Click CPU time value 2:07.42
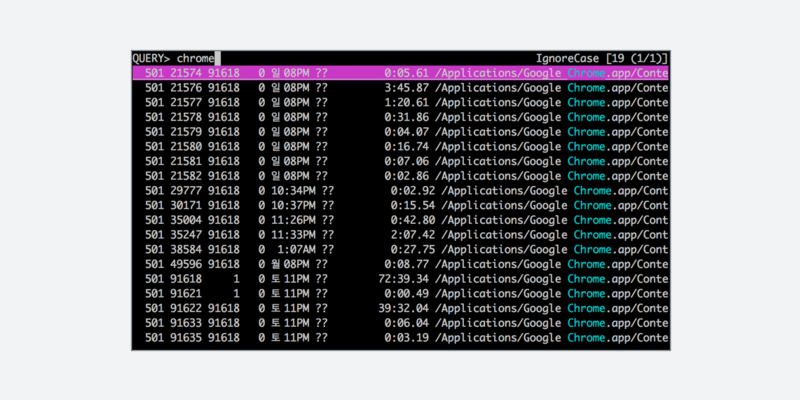 413,235
